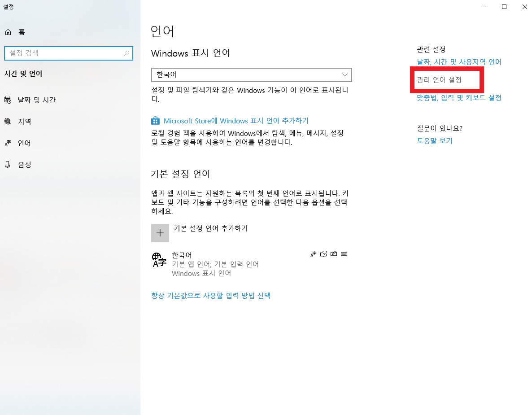Close the 설정 window
The height and width of the screenshot is (415, 532).
click(524, 7)
